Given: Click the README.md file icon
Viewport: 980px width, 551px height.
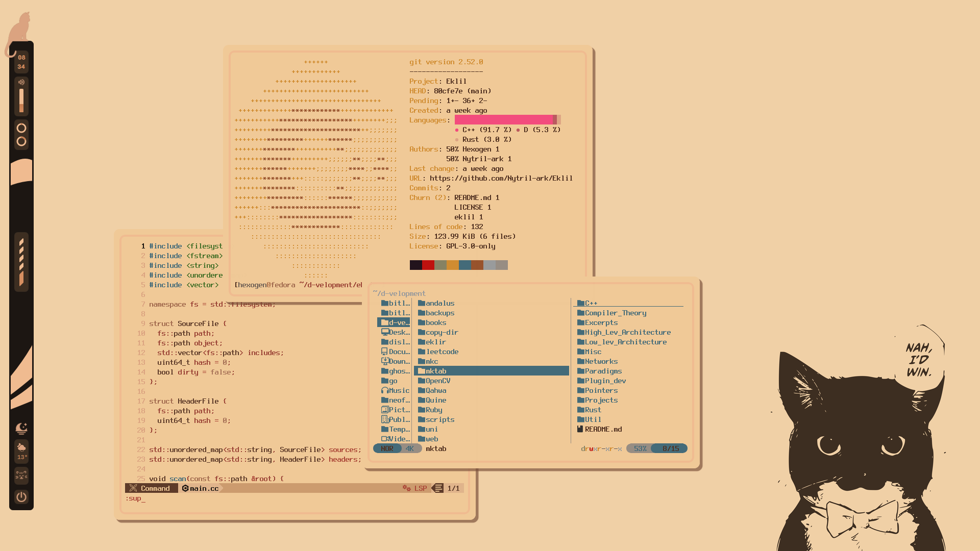Looking at the screenshot, I should point(580,429).
